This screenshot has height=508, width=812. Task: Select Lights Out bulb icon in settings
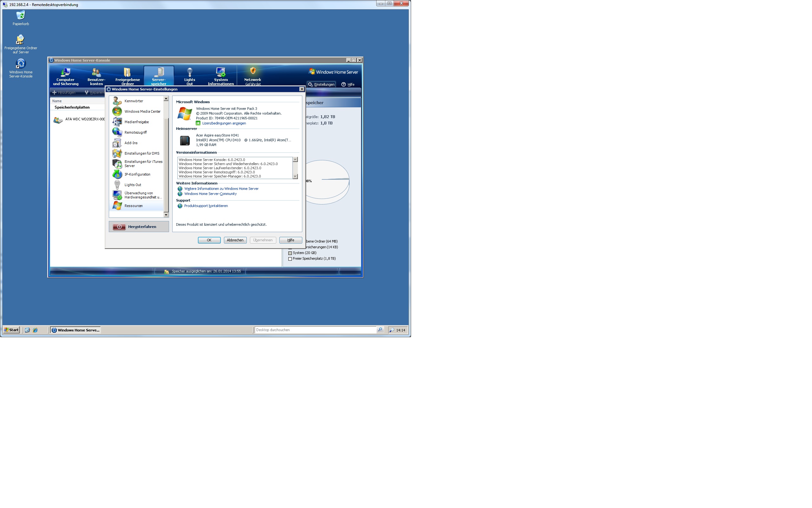point(117,185)
